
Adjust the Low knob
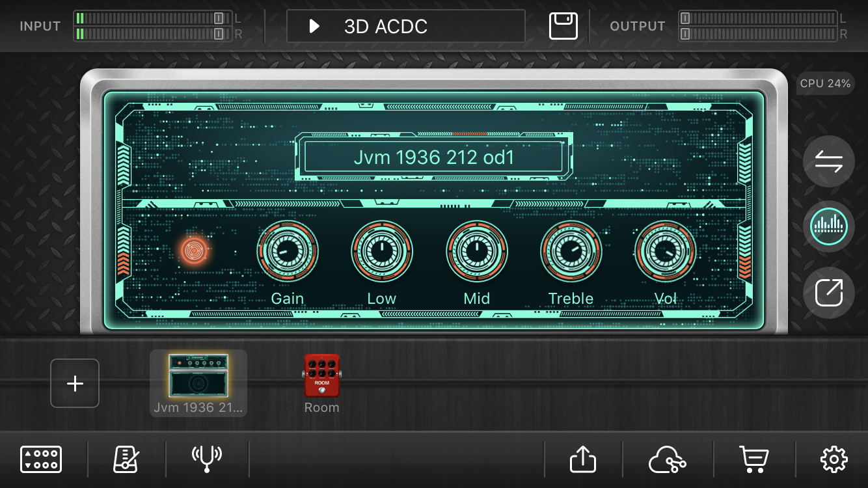tap(382, 251)
